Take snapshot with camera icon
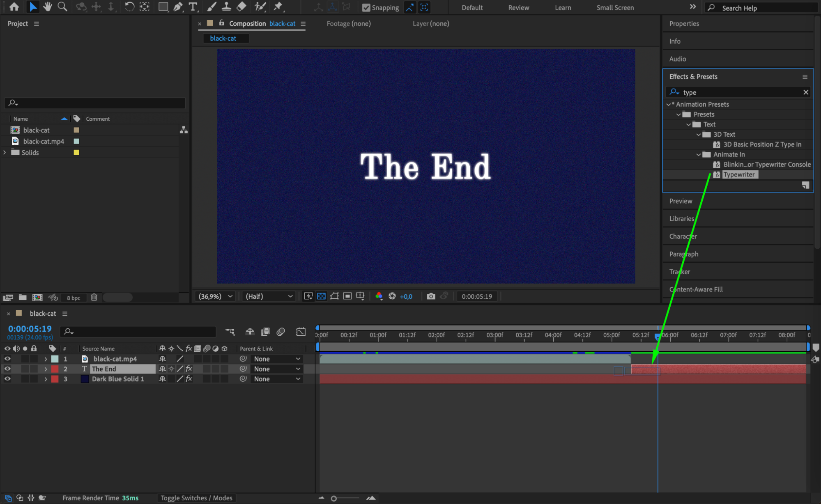 click(431, 296)
